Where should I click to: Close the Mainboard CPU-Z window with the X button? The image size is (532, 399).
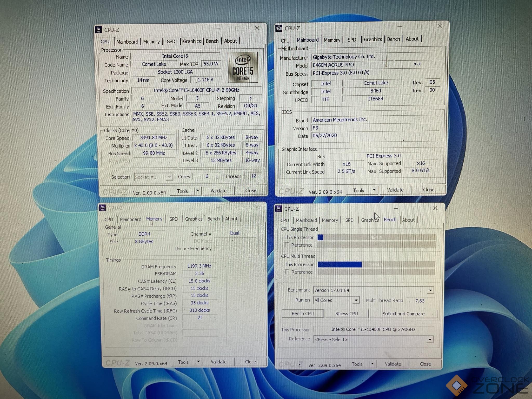pos(440,26)
